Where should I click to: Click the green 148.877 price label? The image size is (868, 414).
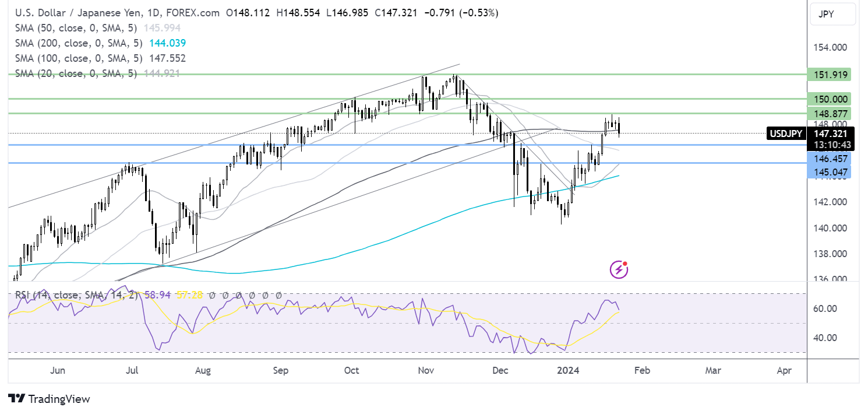click(x=829, y=113)
